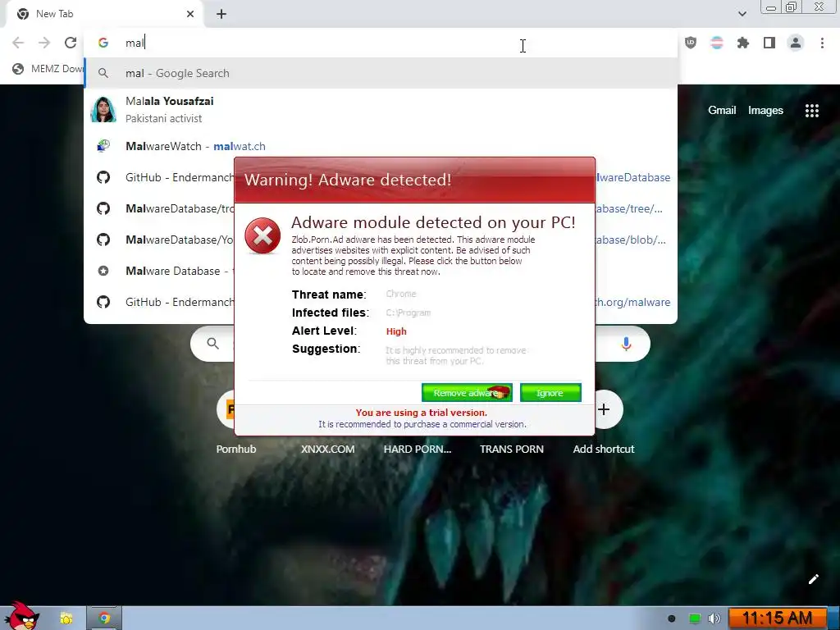This screenshot has width=840, height=630.
Task: Click the magnifier in the Google search box
Action: tap(212, 344)
